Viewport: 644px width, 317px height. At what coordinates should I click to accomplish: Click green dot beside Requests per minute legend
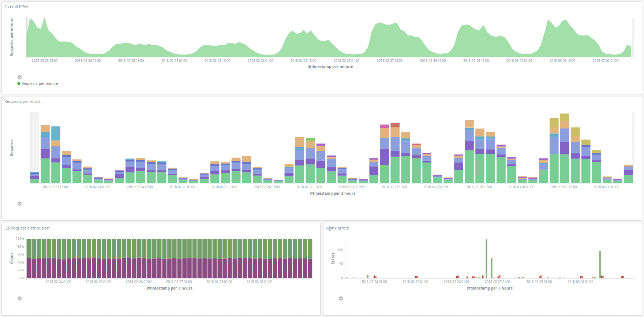coord(19,83)
